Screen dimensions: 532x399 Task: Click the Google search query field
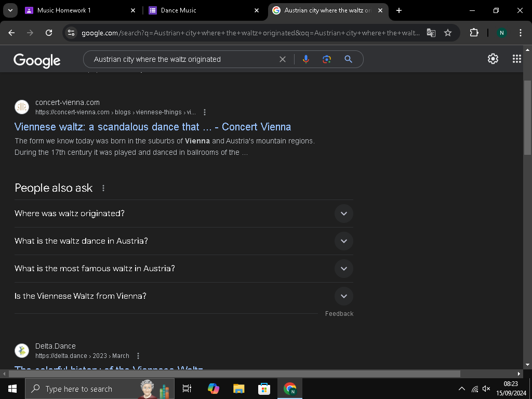pos(183,59)
